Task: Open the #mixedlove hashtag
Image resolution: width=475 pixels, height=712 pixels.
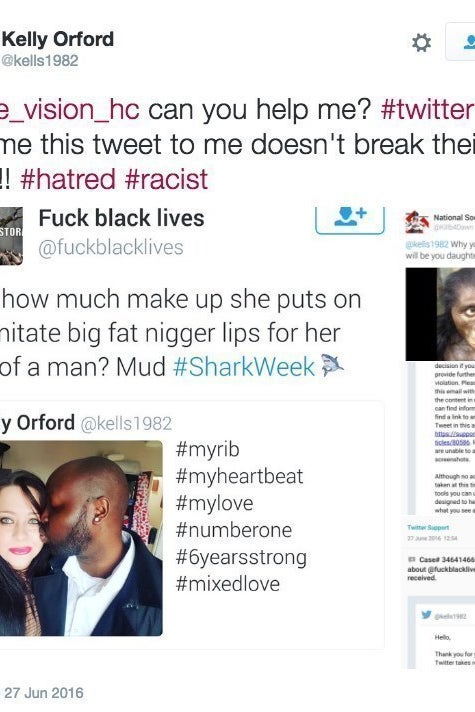Action: pyautogui.click(x=228, y=583)
